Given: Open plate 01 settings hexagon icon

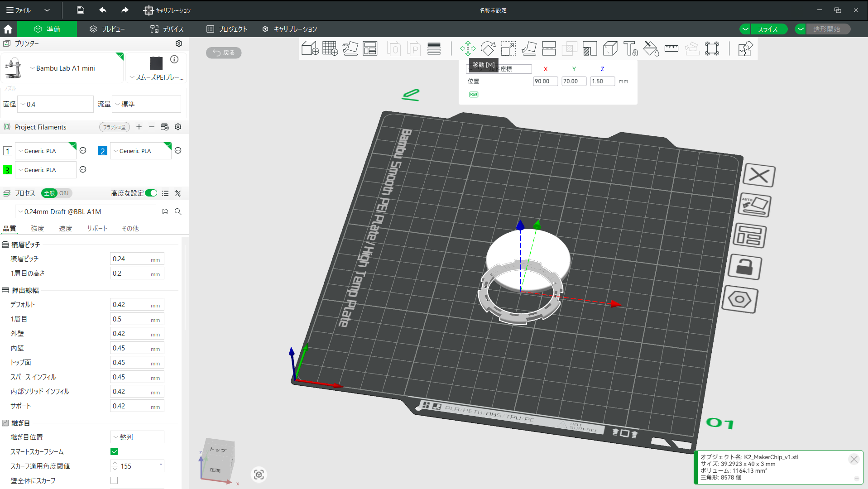Looking at the screenshot, I should 739,299.
